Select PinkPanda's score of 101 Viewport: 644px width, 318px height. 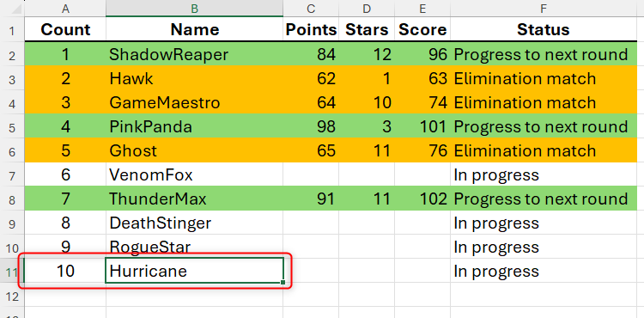422,126
